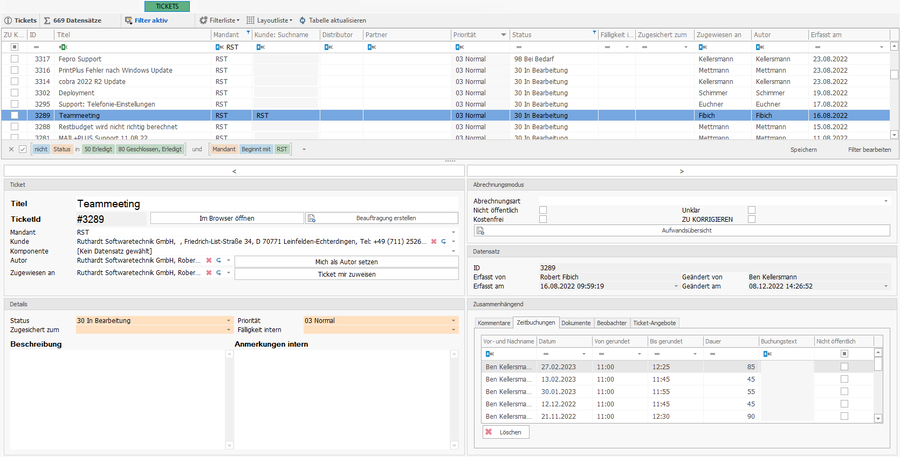
Task: Tick Nicht öffentlich for the 27.02.2023 booking
Action: click(844, 367)
